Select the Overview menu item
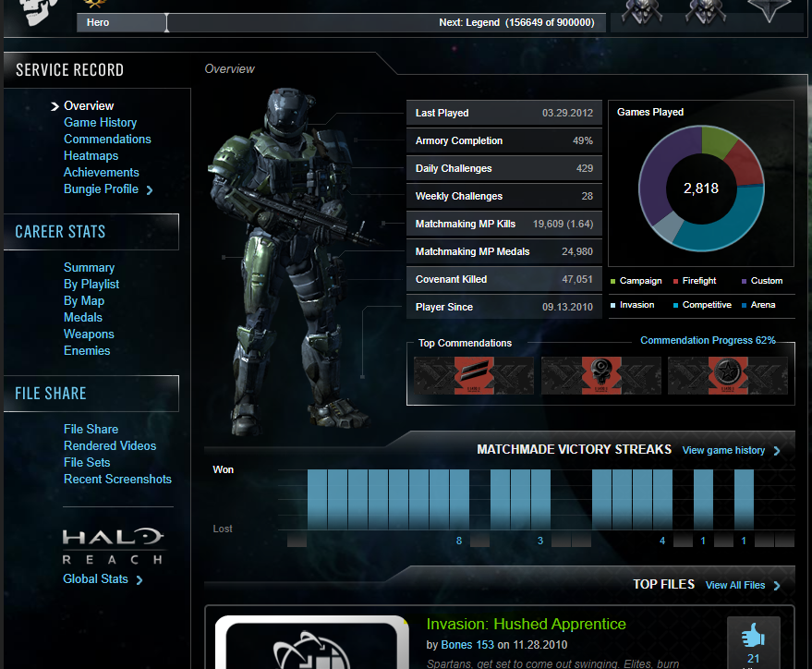The width and height of the screenshot is (812, 669). click(x=89, y=106)
